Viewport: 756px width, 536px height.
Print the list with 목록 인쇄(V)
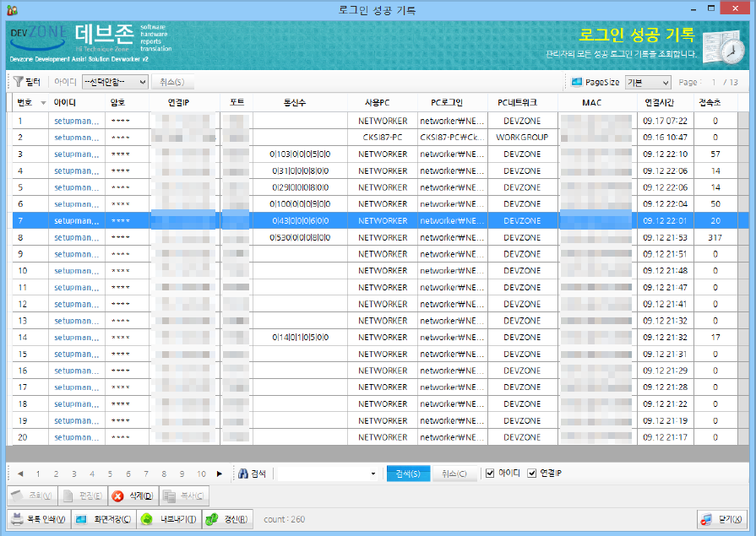tap(39, 519)
